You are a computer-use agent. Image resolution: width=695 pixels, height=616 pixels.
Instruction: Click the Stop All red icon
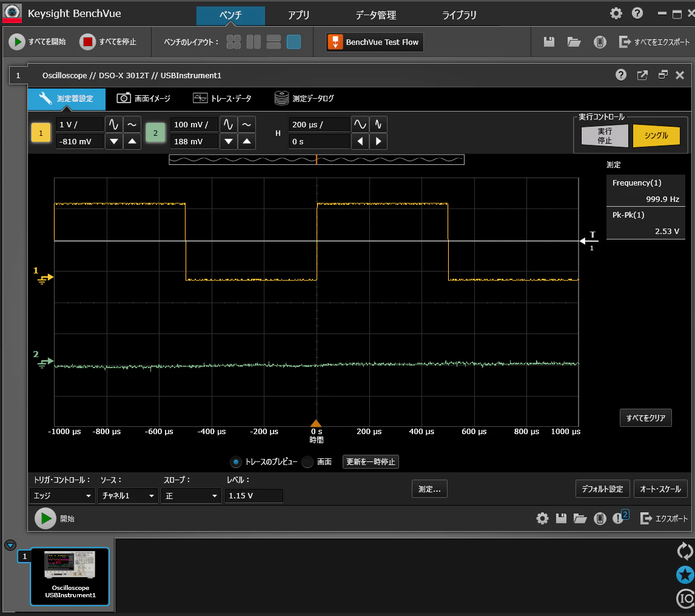pos(87,42)
